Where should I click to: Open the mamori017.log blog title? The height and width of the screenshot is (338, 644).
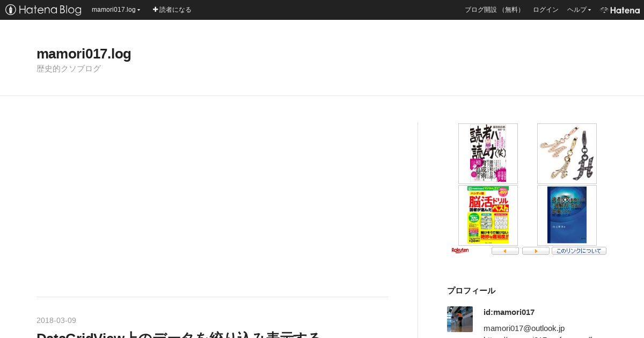(84, 54)
